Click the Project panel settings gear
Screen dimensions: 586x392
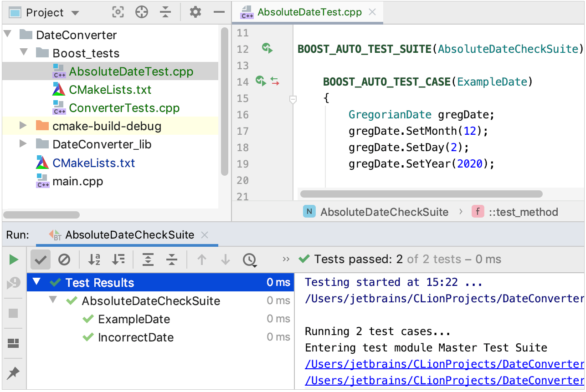coord(195,12)
